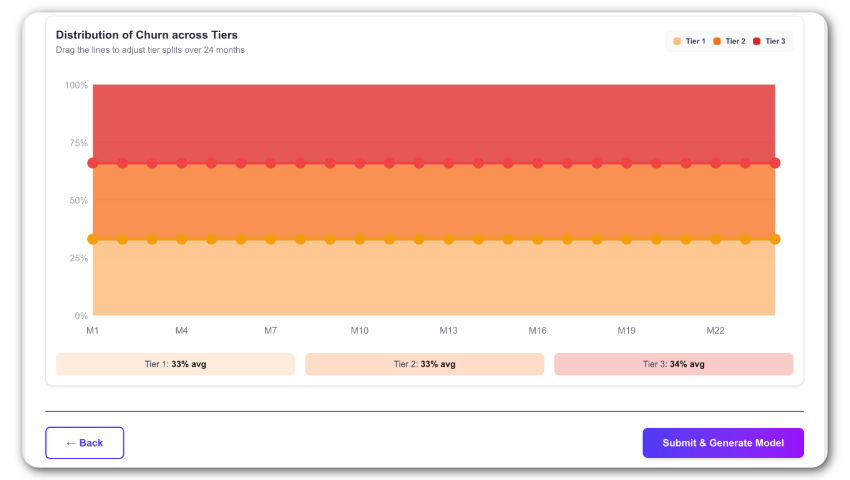
Task: Select the Tier 3 average summary card
Action: click(x=673, y=364)
